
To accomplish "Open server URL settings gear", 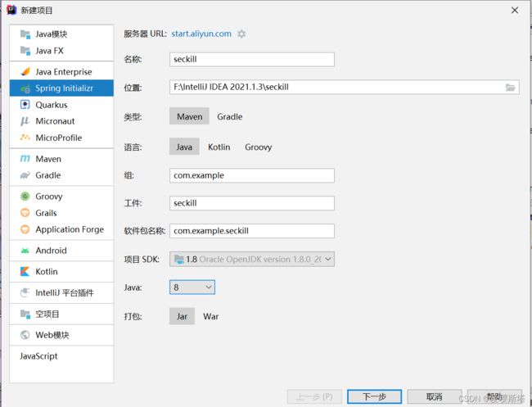I will (241, 34).
